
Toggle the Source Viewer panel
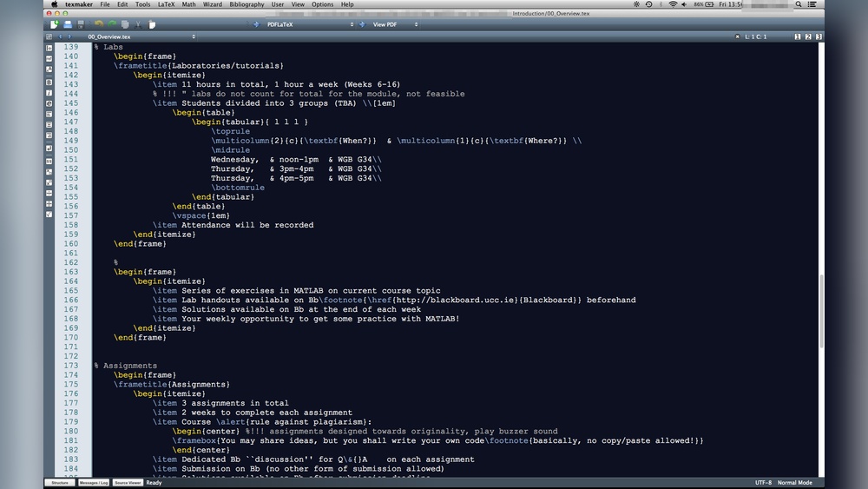(x=128, y=482)
